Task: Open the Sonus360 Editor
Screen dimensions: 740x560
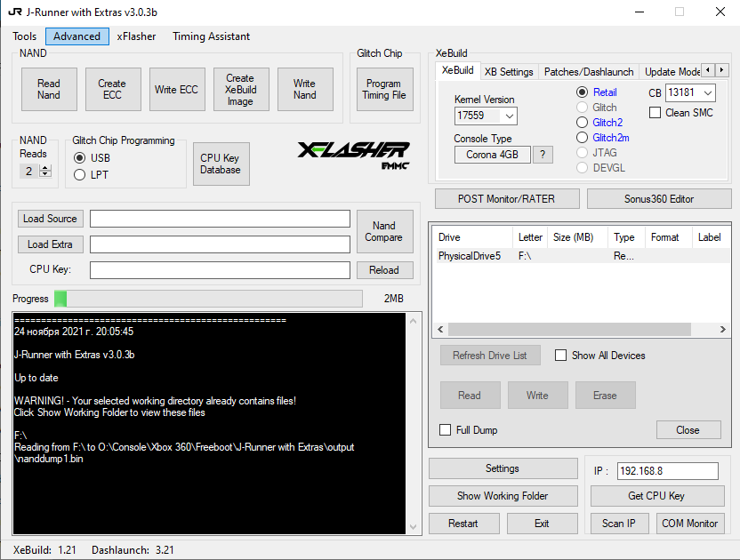Action: pos(659,198)
